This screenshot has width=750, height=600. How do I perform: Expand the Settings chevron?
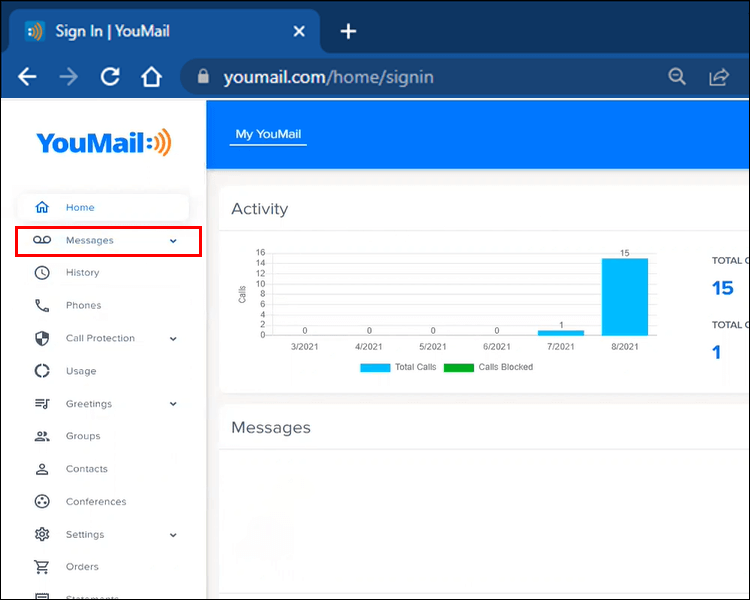click(x=173, y=535)
